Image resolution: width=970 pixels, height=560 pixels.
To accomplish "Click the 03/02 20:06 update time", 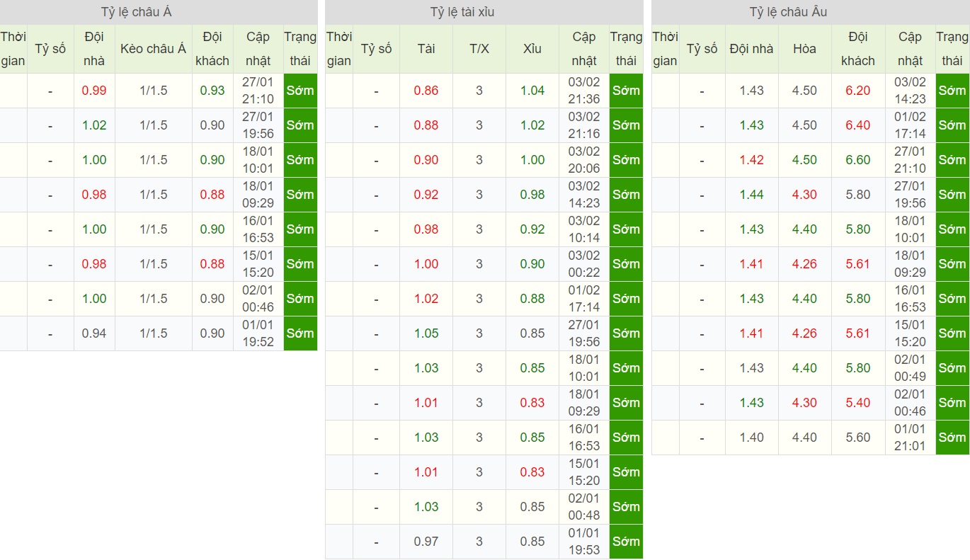I will coord(584,160).
